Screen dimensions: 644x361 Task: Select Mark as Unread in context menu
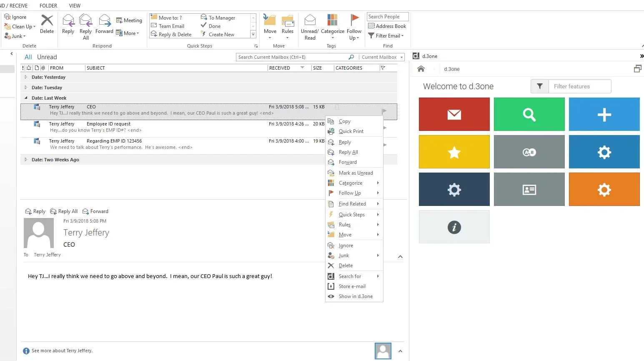point(356,173)
